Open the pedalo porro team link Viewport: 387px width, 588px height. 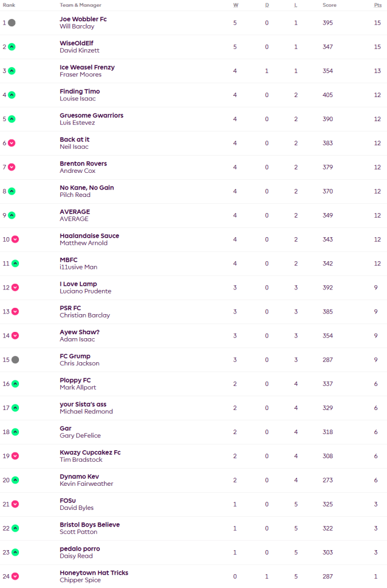click(x=80, y=549)
